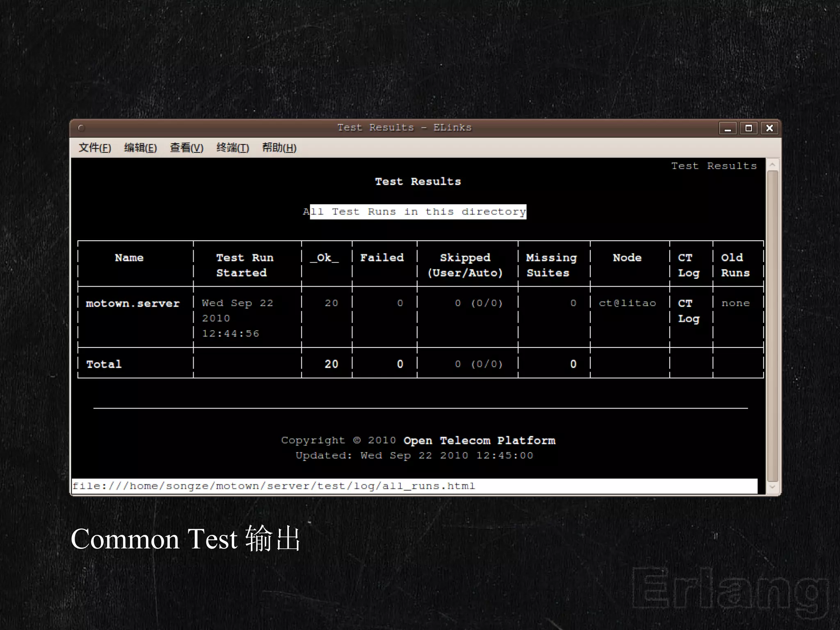
Task: Click the 'Skipped (User/Auto)' column header
Action: pyautogui.click(x=465, y=265)
